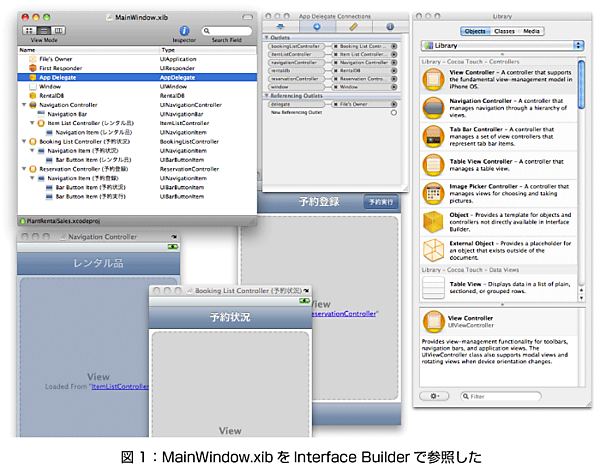
Task: Select the Image Picker Controller icon
Action: click(x=435, y=192)
